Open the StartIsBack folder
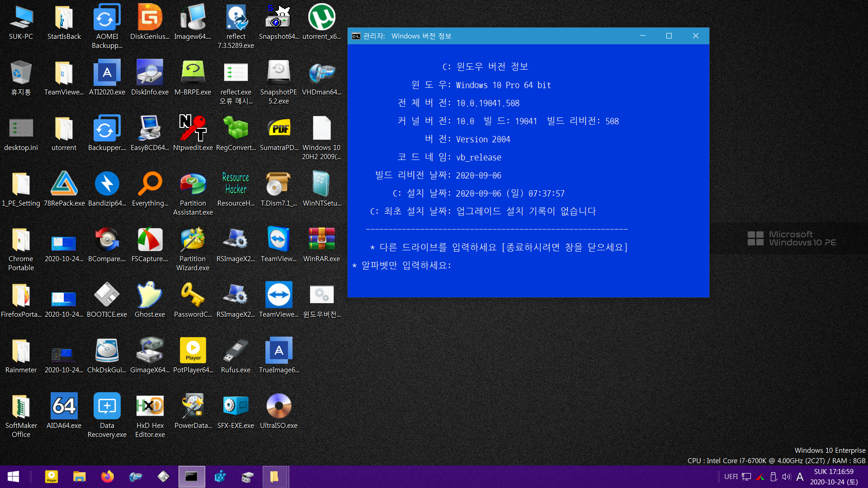This screenshot has width=868, height=488. tap(64, 23)
